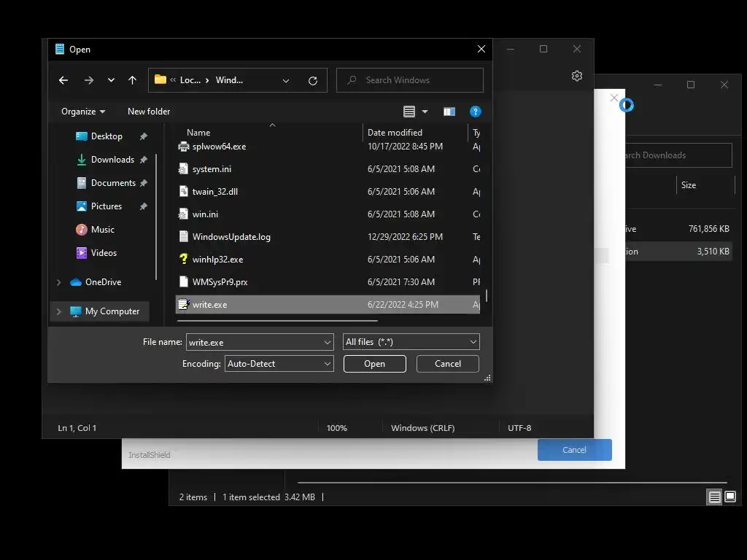This screenshot has width=747, height=560.
Task: Click the Size column header in Explorer
Action: point(689,185)
